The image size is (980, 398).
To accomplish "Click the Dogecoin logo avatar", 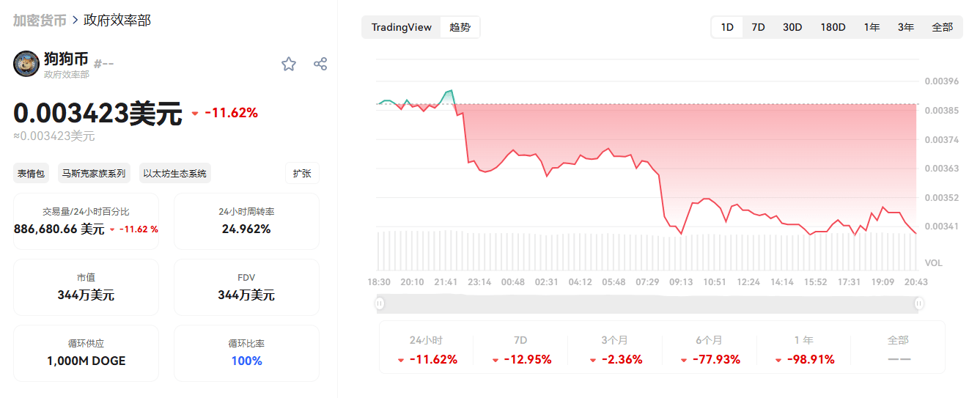I will click(26, 64).
